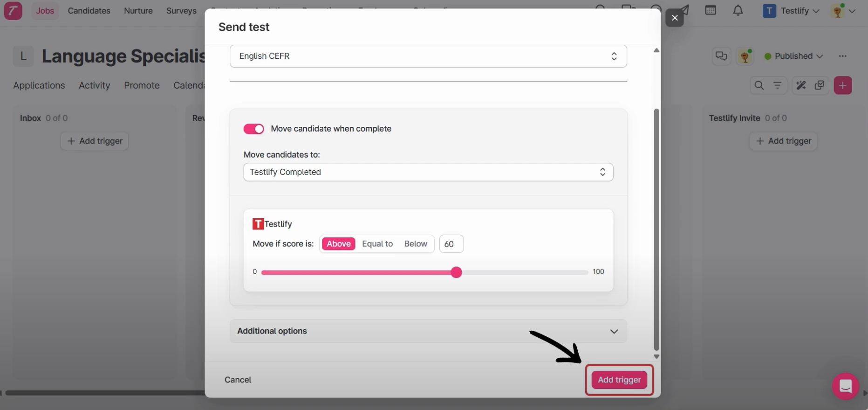
Task: Open the Jobs menu item
Action: pos(45,10)
